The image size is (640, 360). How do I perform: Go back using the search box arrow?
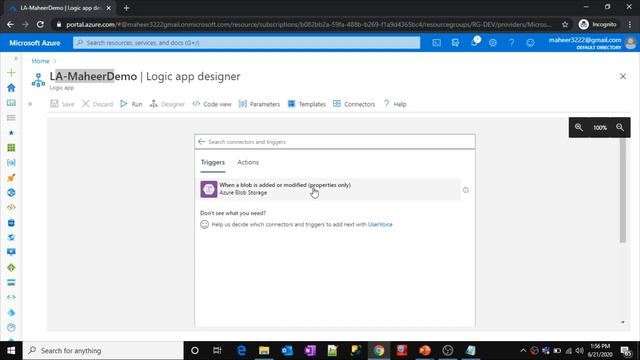pyautogui.click(x=201, y=142)
